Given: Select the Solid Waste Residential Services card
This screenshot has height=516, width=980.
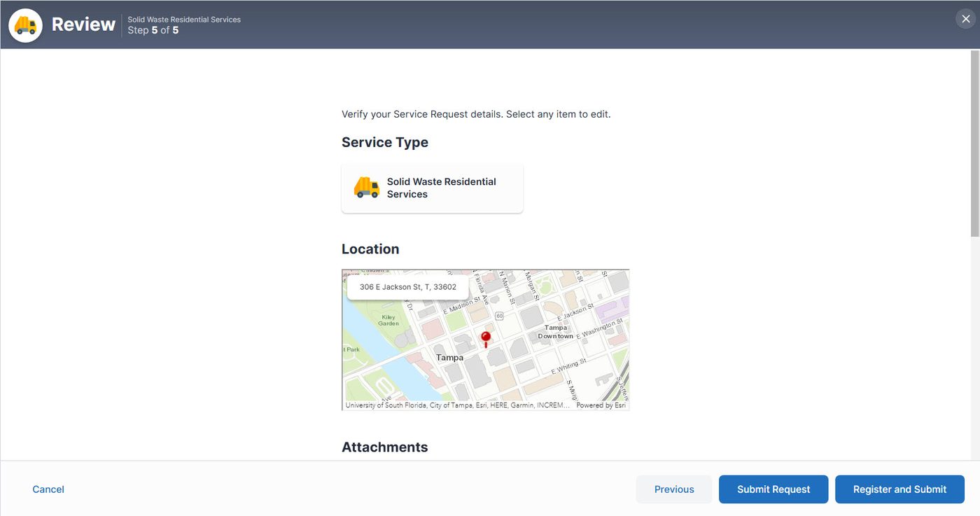Looking at the screenshot, I should (433, 188).
